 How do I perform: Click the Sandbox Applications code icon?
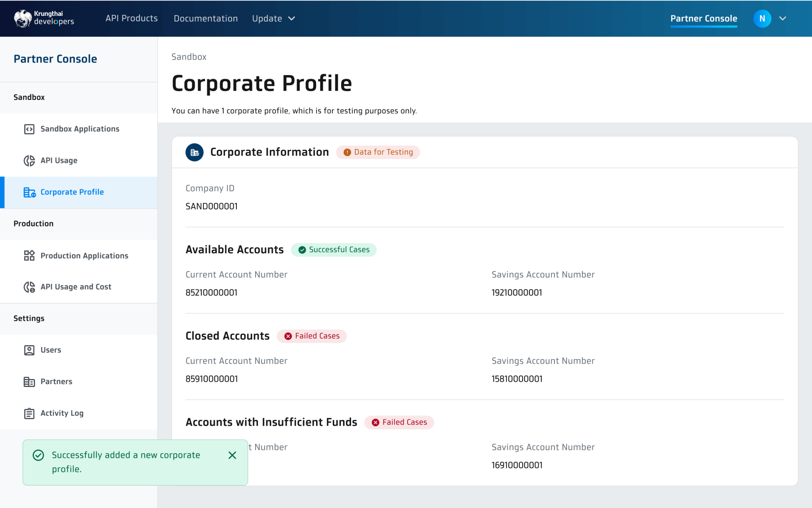click(x=29, y=129)
